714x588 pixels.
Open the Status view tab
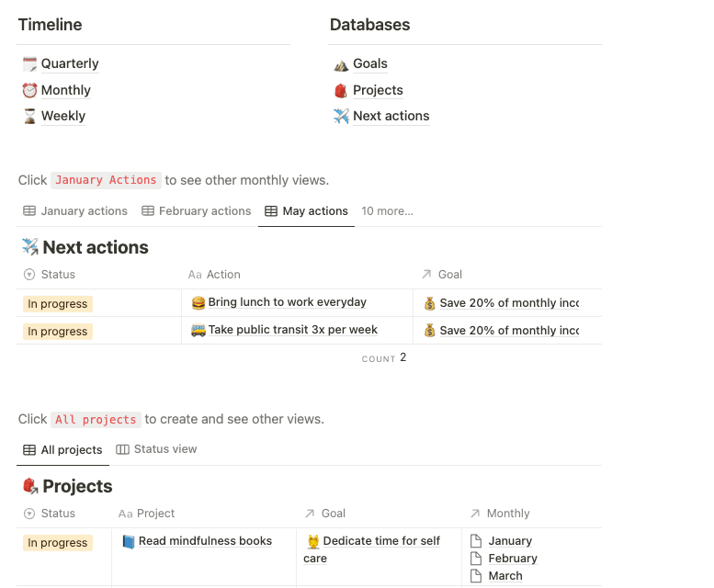[x=156, y=449]
